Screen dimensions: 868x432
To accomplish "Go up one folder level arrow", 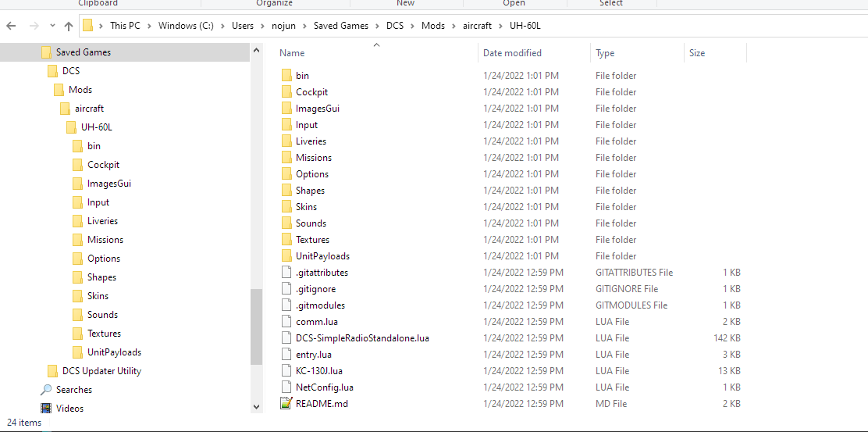I will coord(69,26).
